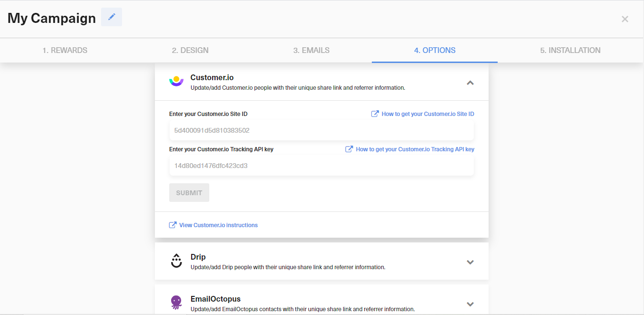Expand the Drip integration section

coord(470,262)
